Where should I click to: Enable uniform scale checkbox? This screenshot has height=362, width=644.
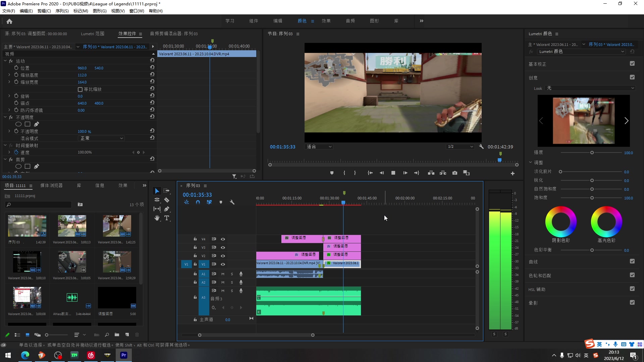click(80, 89)
